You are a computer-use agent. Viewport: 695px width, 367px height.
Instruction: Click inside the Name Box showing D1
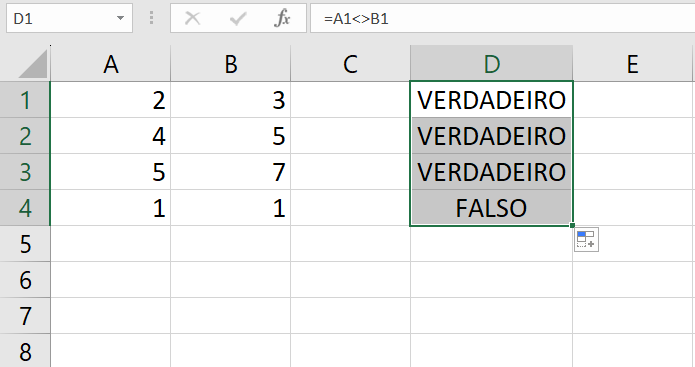pyautogui.click(x=62, y=18)
